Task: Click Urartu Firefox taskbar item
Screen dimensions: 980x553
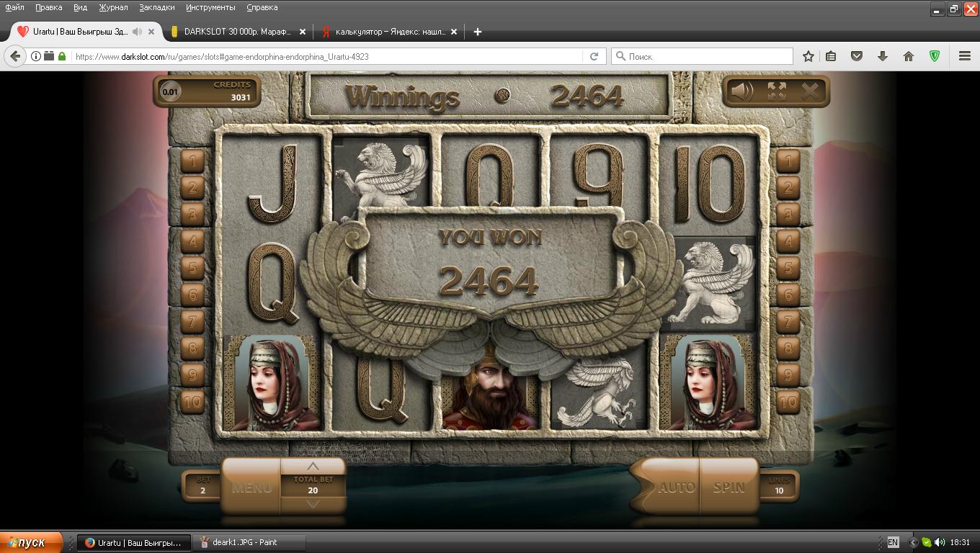Action: [135, 542]
